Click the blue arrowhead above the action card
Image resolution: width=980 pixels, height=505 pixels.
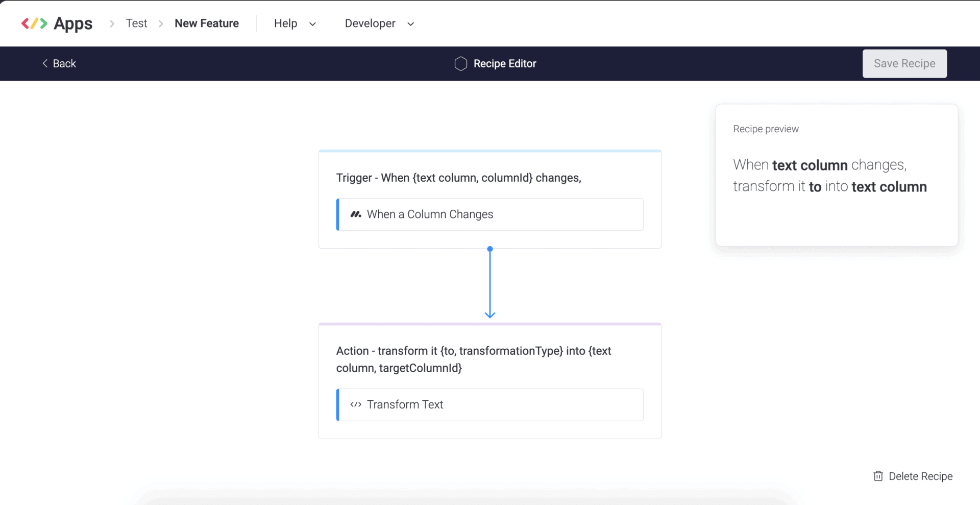pos(490,314)
